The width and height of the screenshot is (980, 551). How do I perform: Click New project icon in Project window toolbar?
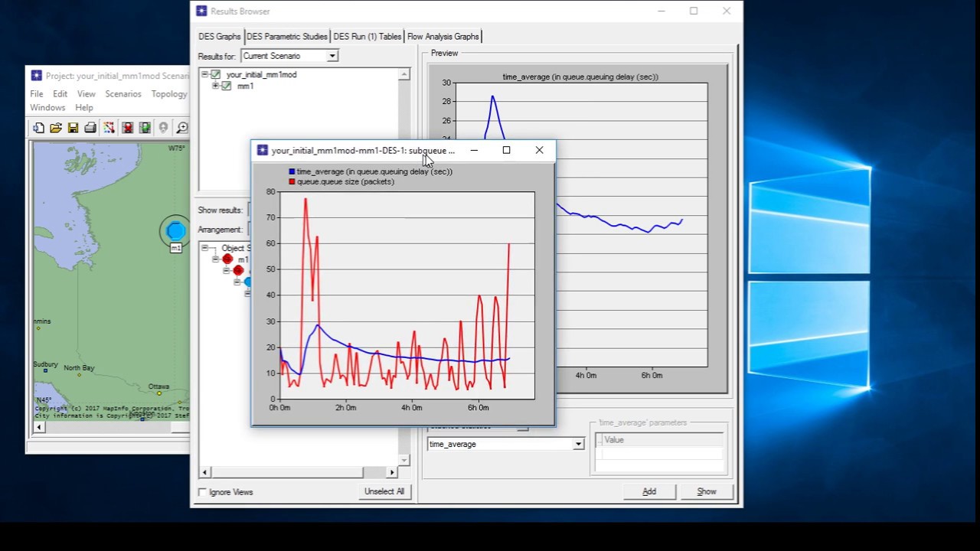click(x=38, y=128)
